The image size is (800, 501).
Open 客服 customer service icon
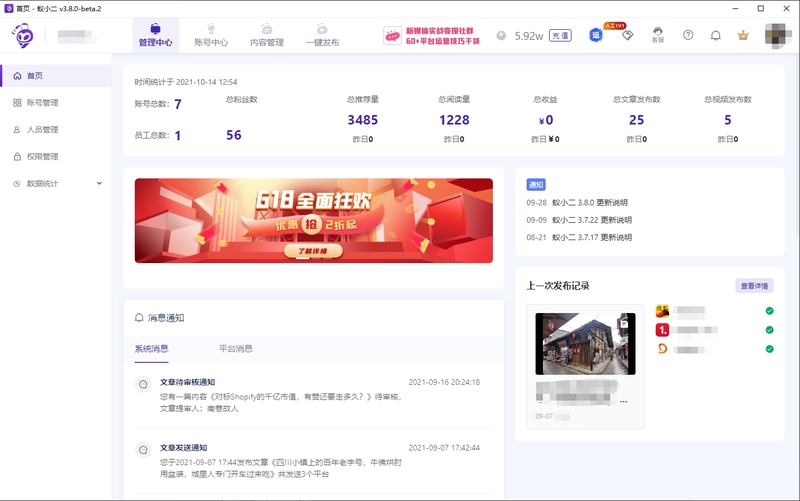click(x=658, y=35)
